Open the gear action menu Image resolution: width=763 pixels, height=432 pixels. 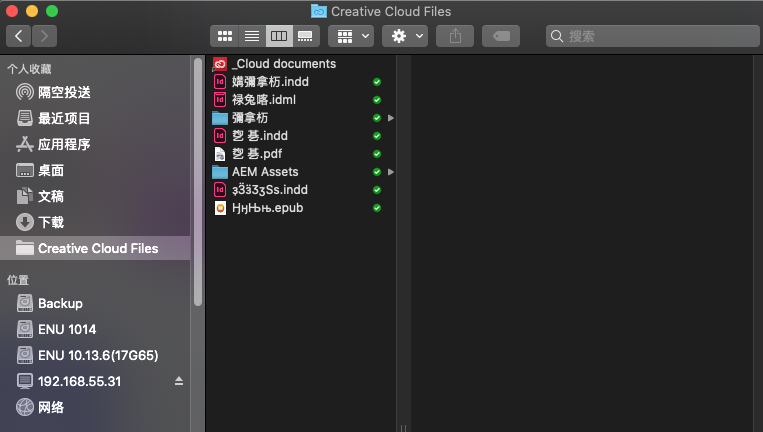pos(405,36)
